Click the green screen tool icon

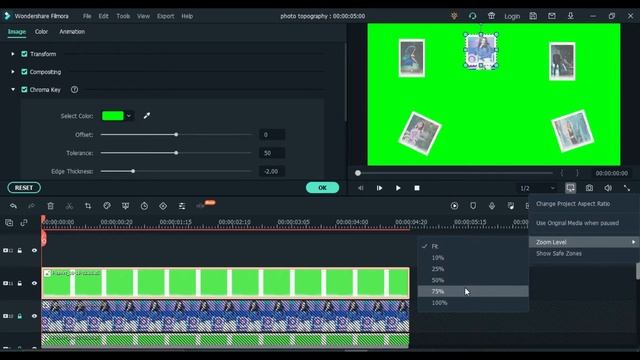pos(125,206)
